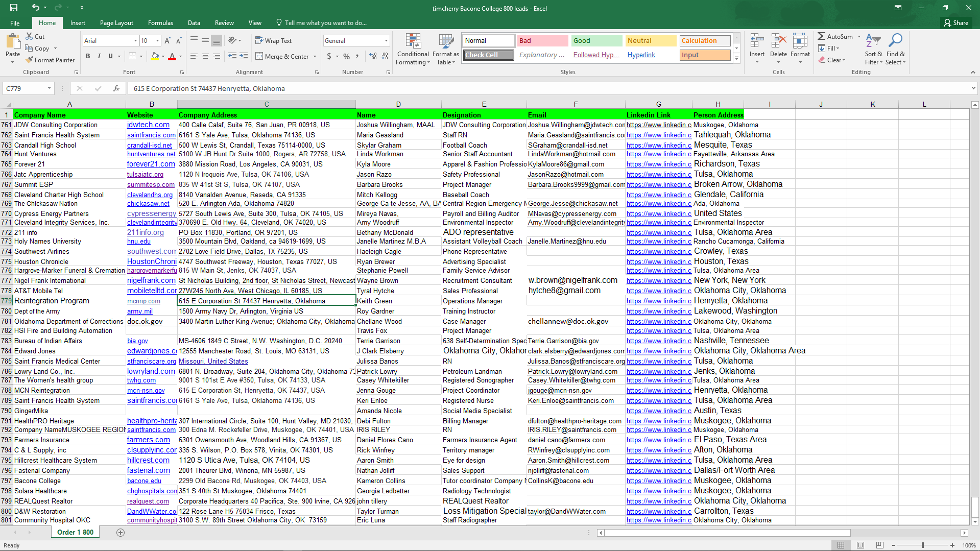Viewport: 980px width, 551px height.
Task: Expand the font name dropdown showing Arial
Action: tap(135, 41)
